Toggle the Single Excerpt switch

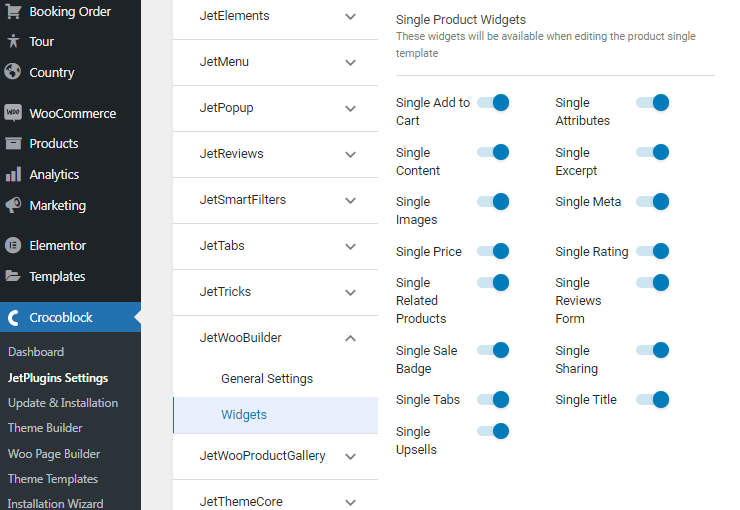click(653, 152)
